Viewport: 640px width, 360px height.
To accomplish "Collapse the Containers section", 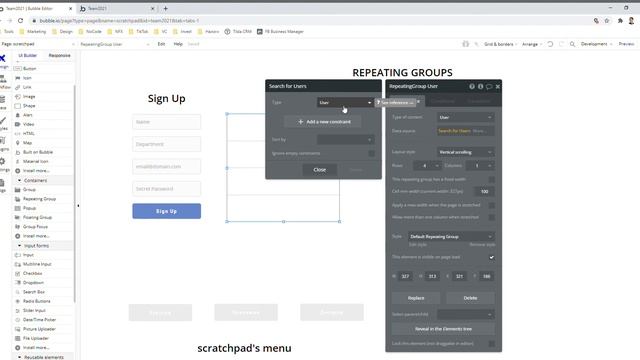I will click(x=19, y=180).
